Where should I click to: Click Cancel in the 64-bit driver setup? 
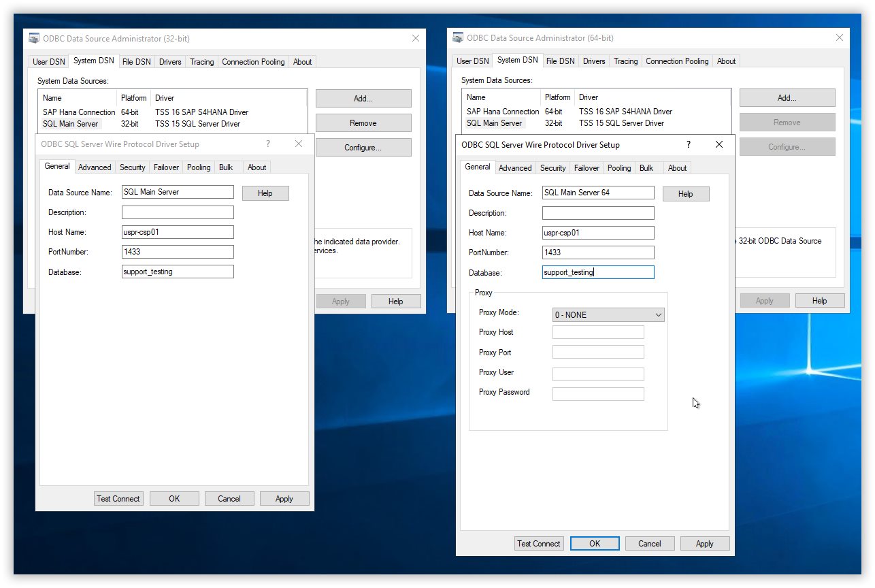[649, 543]
